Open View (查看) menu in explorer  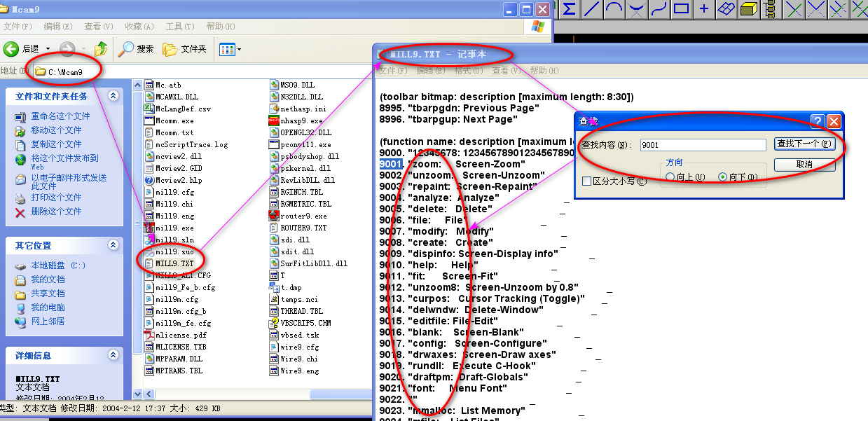coord(99,27)
